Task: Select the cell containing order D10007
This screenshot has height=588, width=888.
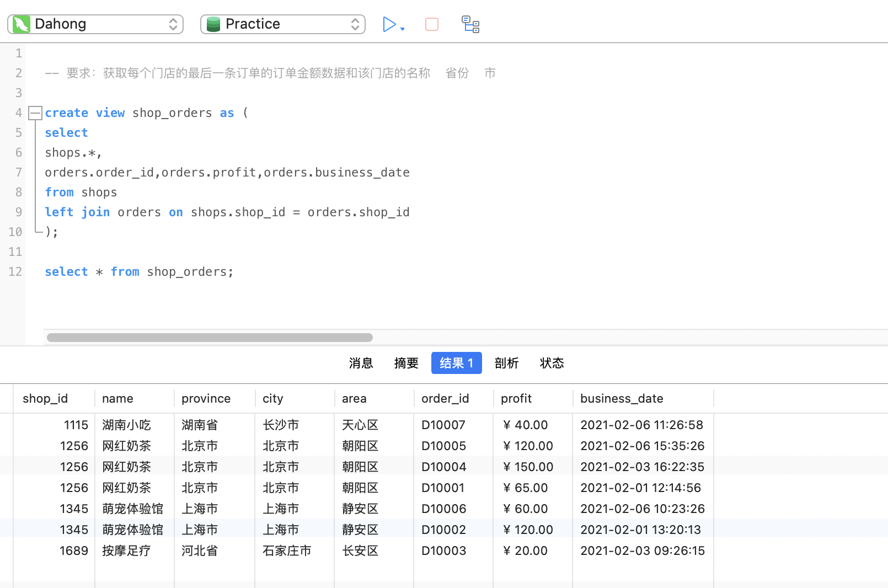Action: coord(443,425)
